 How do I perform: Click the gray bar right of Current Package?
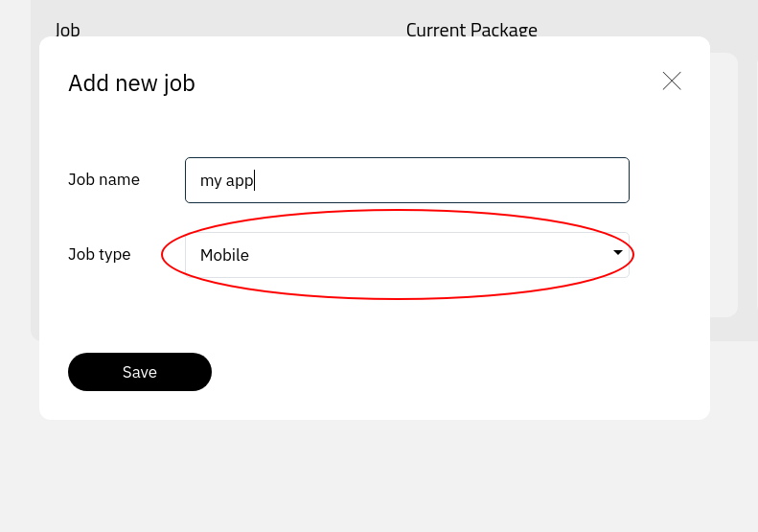[x=652, y=24]
